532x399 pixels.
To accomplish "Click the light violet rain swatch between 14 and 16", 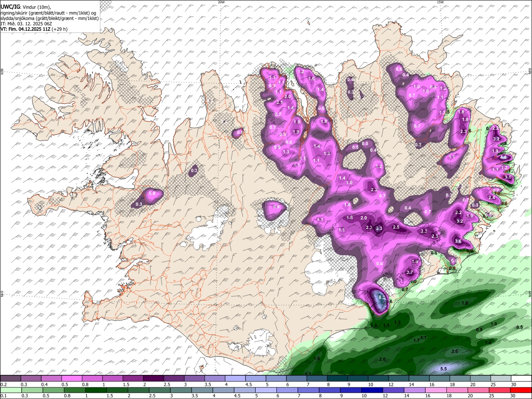I will [415, 390].
